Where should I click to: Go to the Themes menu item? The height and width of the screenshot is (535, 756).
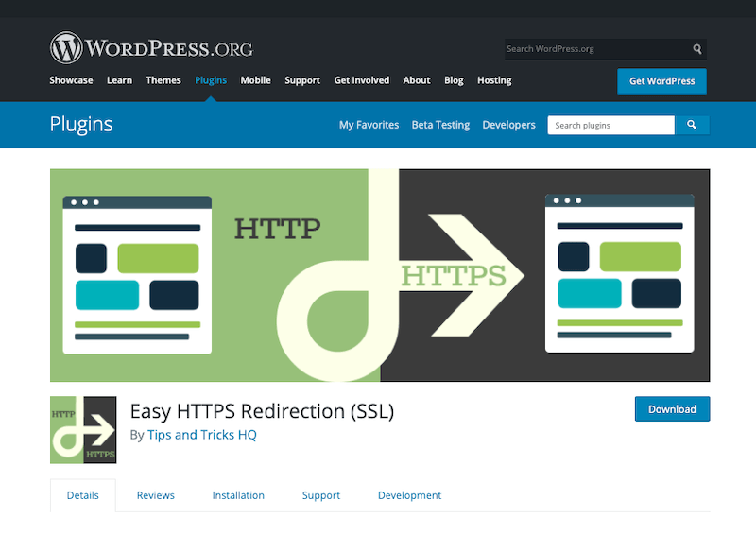pos(163,80)
